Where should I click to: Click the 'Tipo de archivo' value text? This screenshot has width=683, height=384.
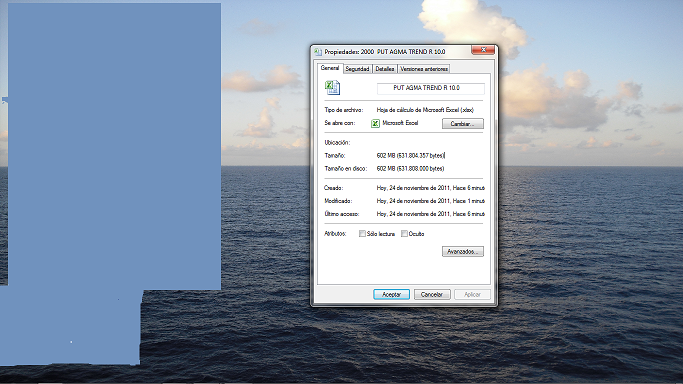(425, 110)
